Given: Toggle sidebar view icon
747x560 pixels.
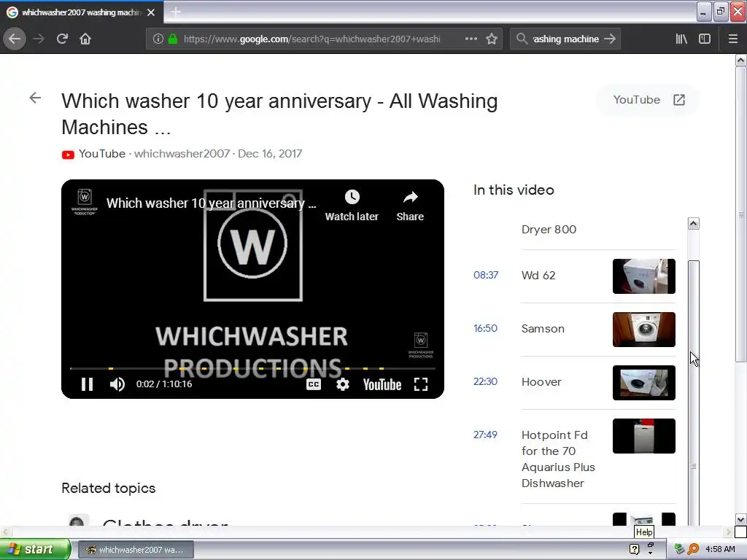Looking at the screenshot, I should [705, 39].
